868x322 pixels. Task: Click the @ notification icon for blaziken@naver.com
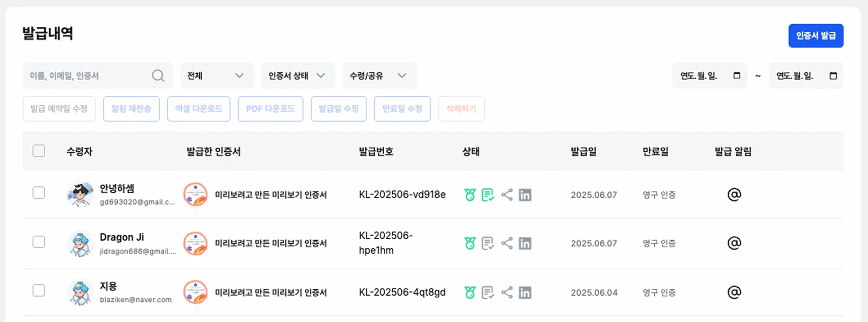tap(734, 292)
